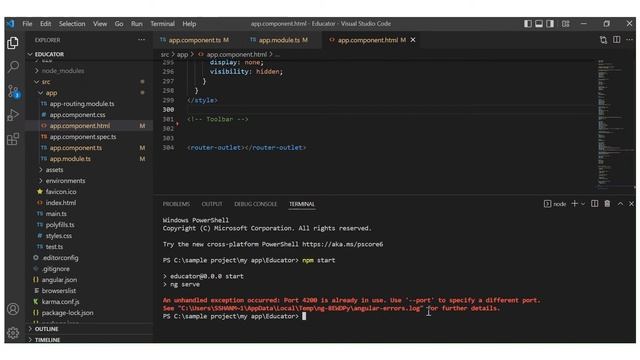Expand the assets folder
The image size is (640, 360).
[x=89, y=169]
